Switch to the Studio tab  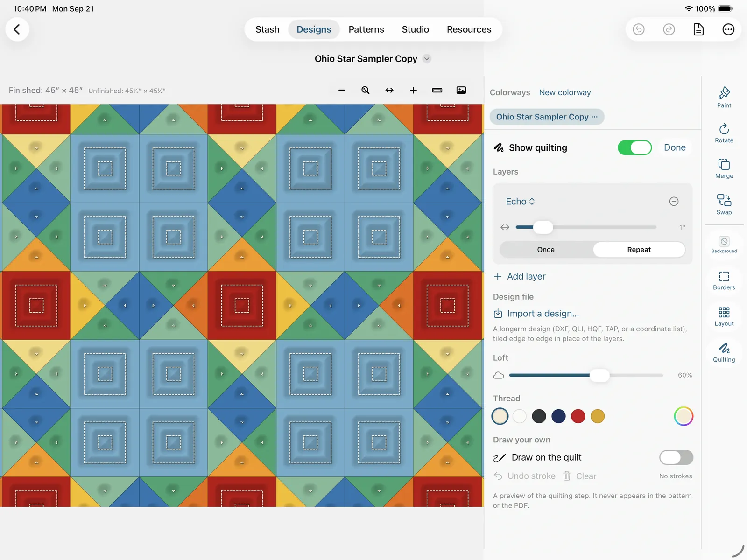pyautogui.click(x=416, y=29)
